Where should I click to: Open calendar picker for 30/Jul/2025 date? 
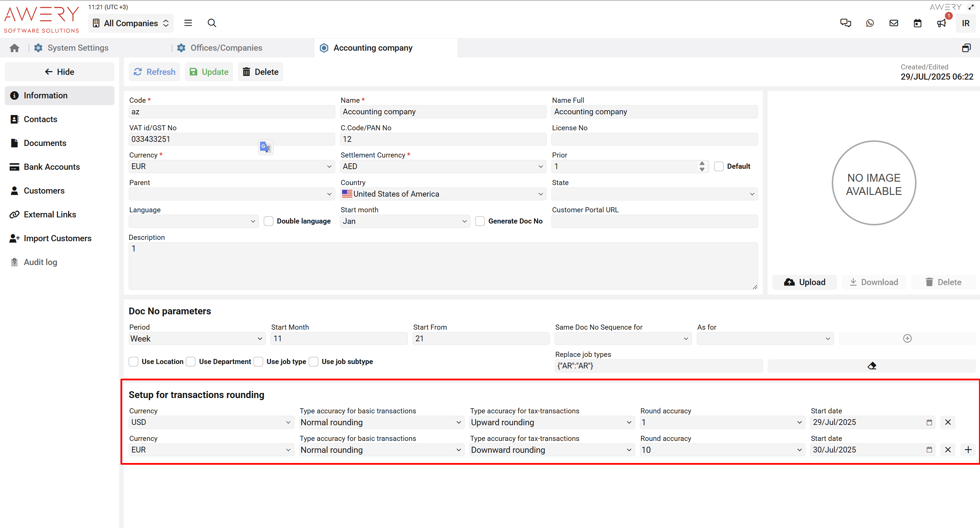tap(929, 450)
